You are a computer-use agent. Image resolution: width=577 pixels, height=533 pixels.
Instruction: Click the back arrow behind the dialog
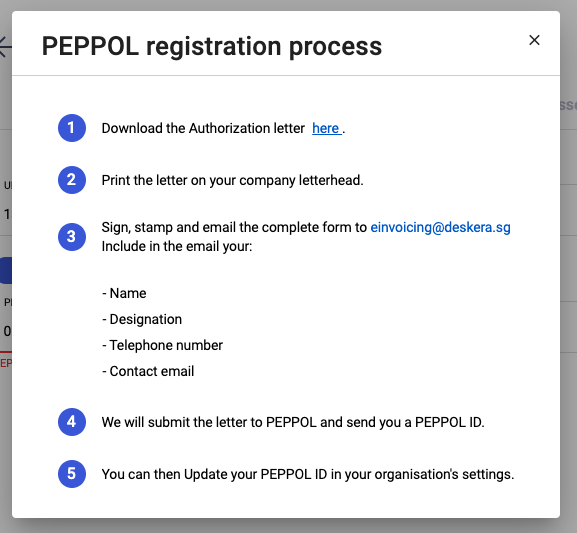[5, 47]
